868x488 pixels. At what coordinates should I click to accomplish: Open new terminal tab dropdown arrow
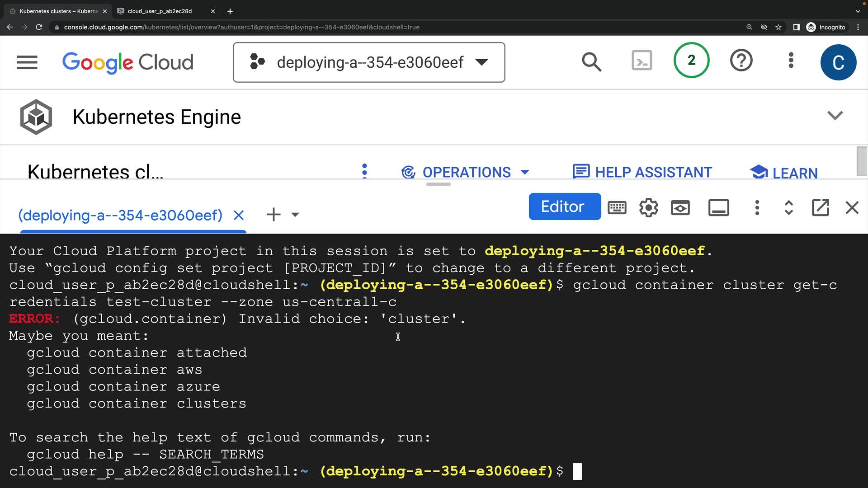coord(295,215)
